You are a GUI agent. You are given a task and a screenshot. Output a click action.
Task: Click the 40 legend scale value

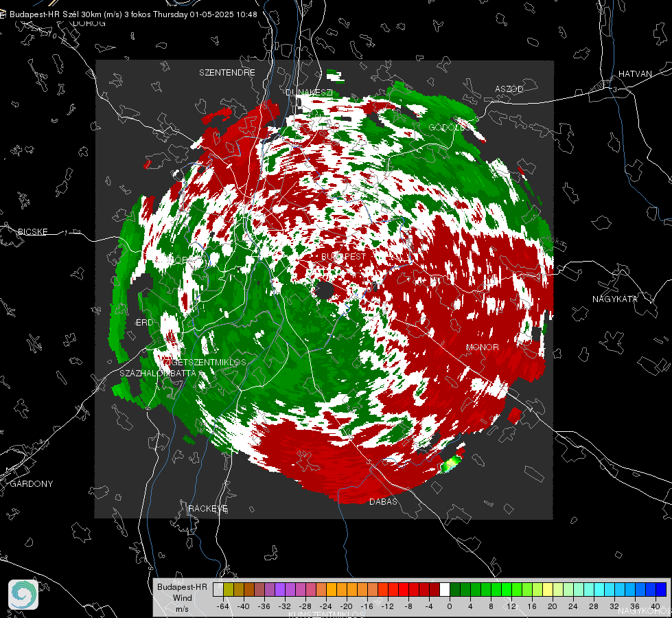(656, 606)
